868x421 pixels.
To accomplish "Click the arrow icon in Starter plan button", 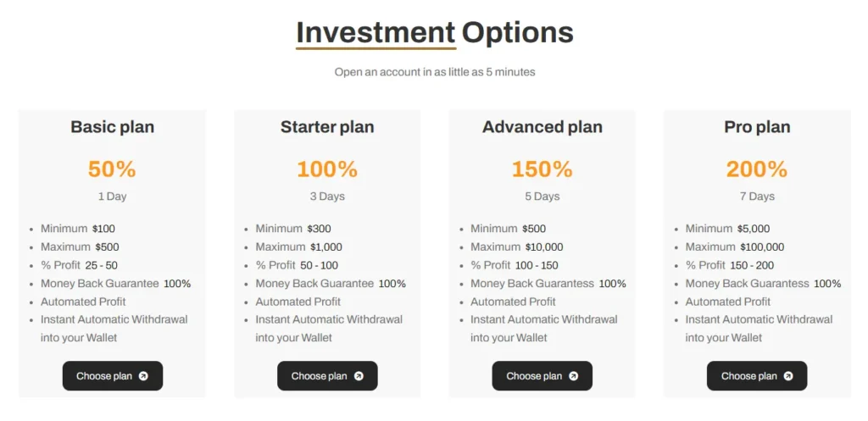I will click(359, 376).
